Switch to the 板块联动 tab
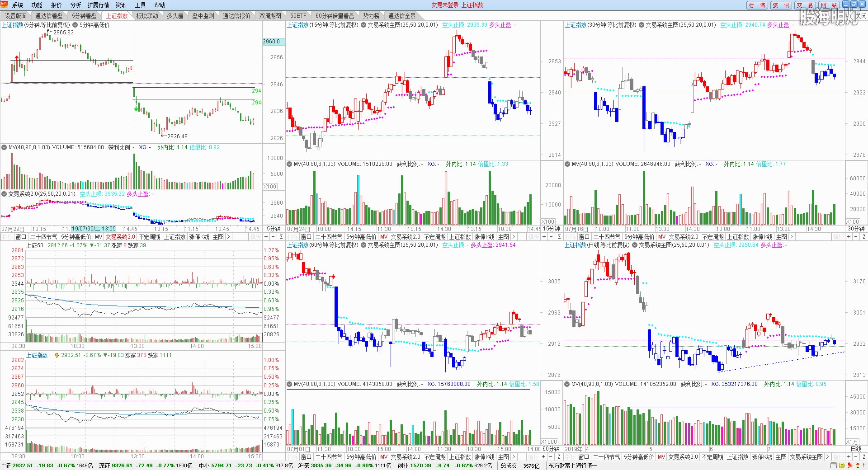Viewport: 868px width, 470px height. 147,16
